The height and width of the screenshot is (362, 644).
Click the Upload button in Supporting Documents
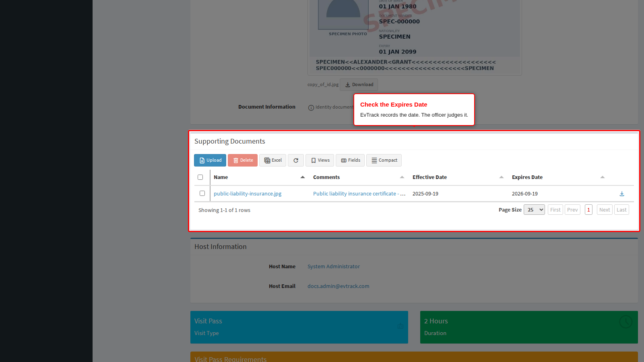coord(210,160)
